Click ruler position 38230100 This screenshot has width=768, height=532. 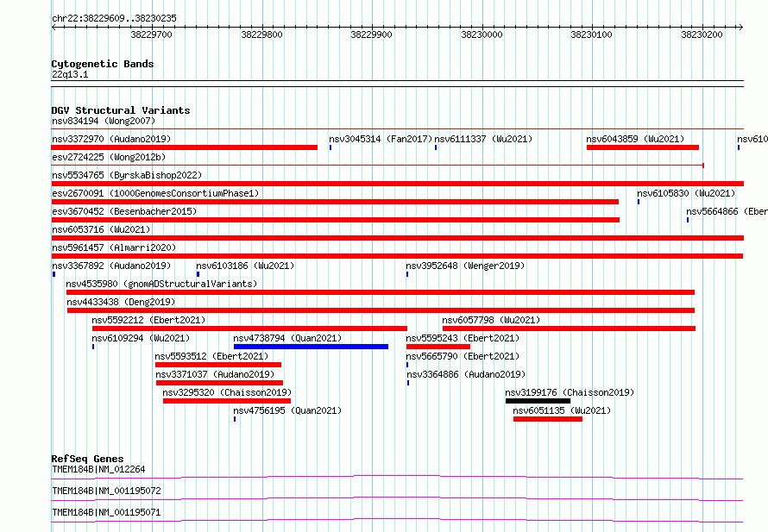(591, 34)
